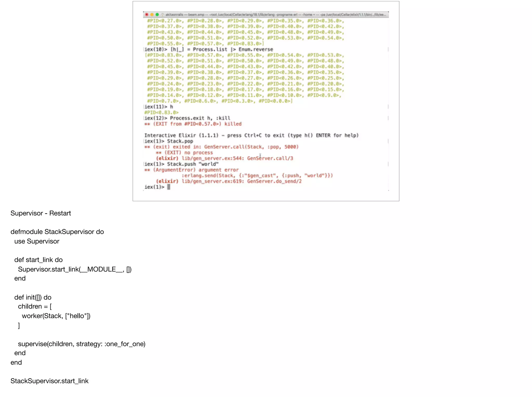This screenshot has width=532, height=397.
Task: Click the 'iex(12)> Process.exit h, :kill' line
Action: click(x=187, y=118)
